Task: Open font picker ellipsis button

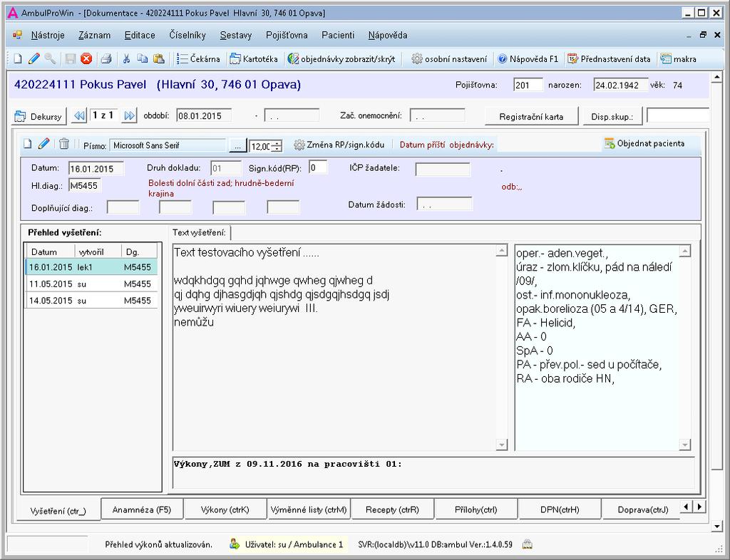Action: pyautogui.click(x=237, y=145)
